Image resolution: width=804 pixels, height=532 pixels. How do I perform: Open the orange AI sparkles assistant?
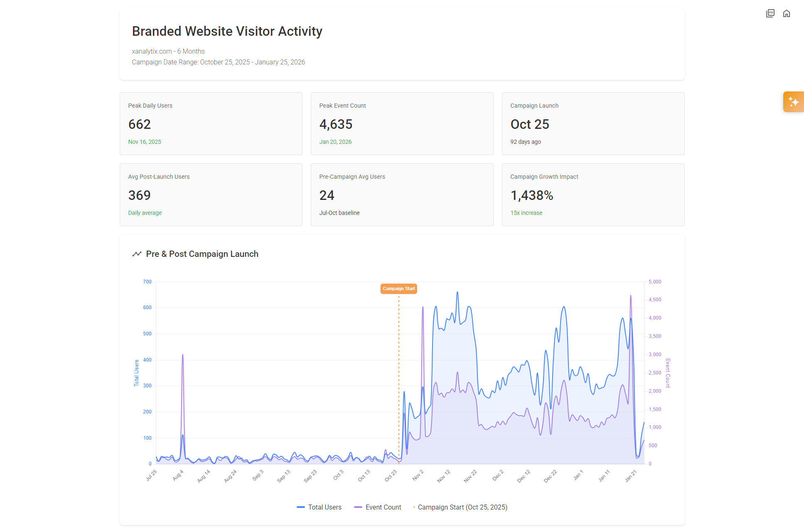point(793,101)
